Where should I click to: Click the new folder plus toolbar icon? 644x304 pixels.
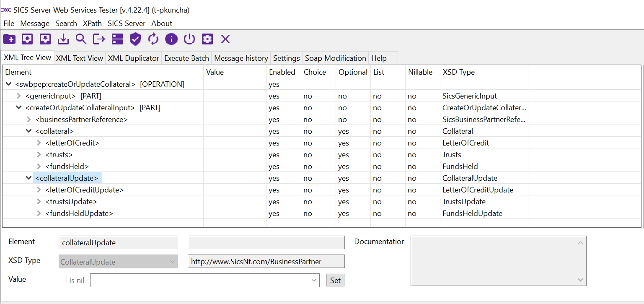pos(9,39)
